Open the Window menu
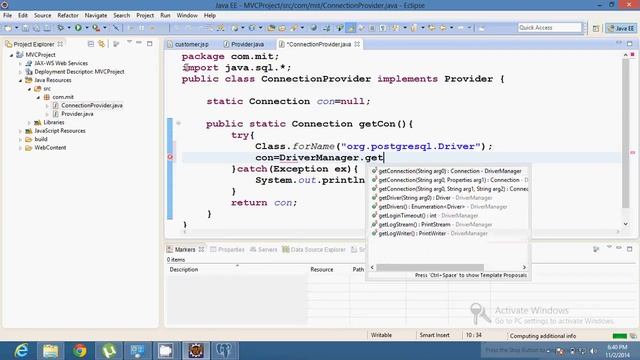 pyautogui.click(x=187, y=16)
